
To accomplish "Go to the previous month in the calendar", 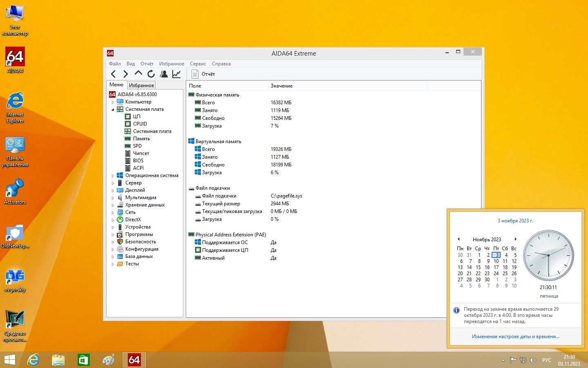I will click(459, 239).
